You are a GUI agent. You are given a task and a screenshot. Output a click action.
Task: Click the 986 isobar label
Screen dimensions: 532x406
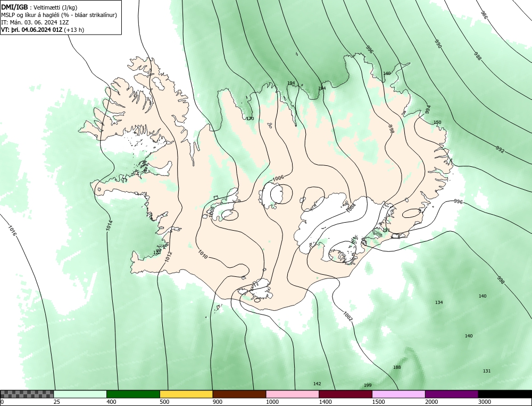[484, 14]
